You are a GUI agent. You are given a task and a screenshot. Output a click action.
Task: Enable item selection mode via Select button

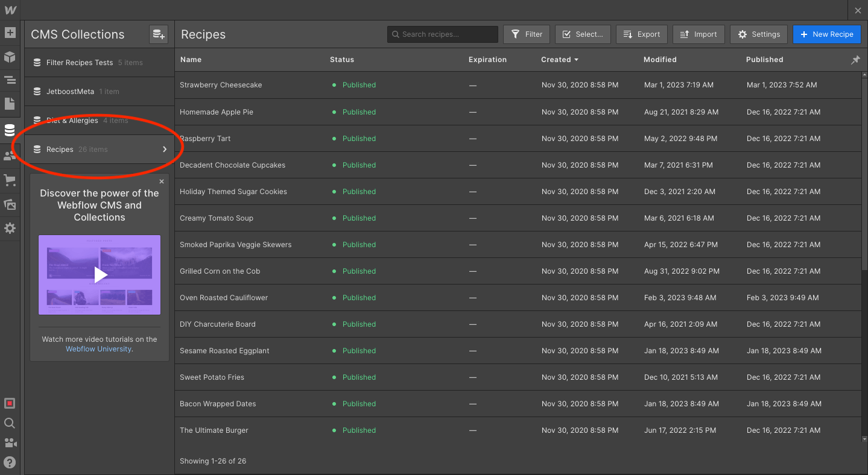click(583, 34)
